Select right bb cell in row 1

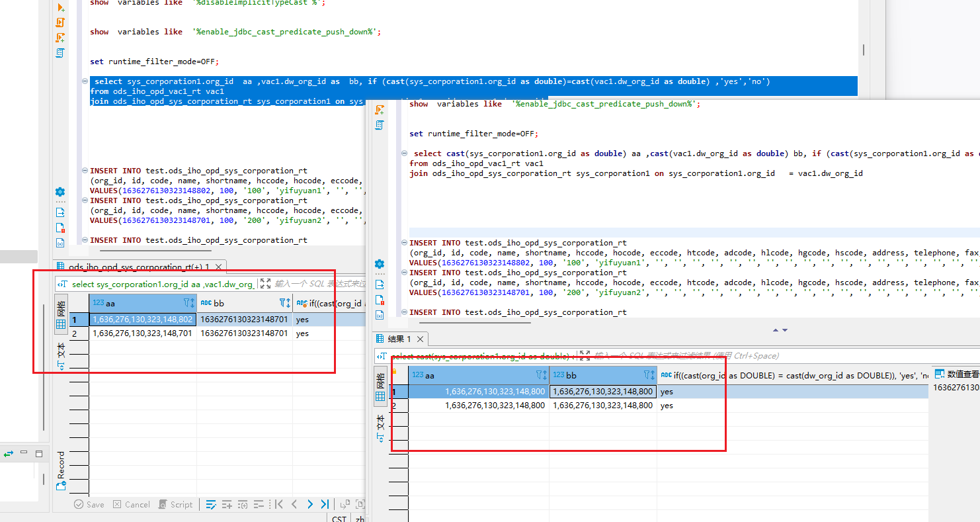click(x=603, y=391)
